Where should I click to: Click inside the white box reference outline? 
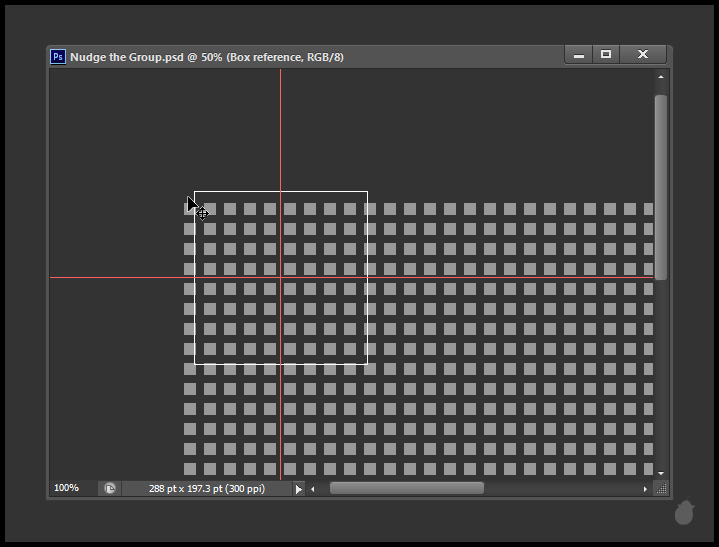point(320,320)
